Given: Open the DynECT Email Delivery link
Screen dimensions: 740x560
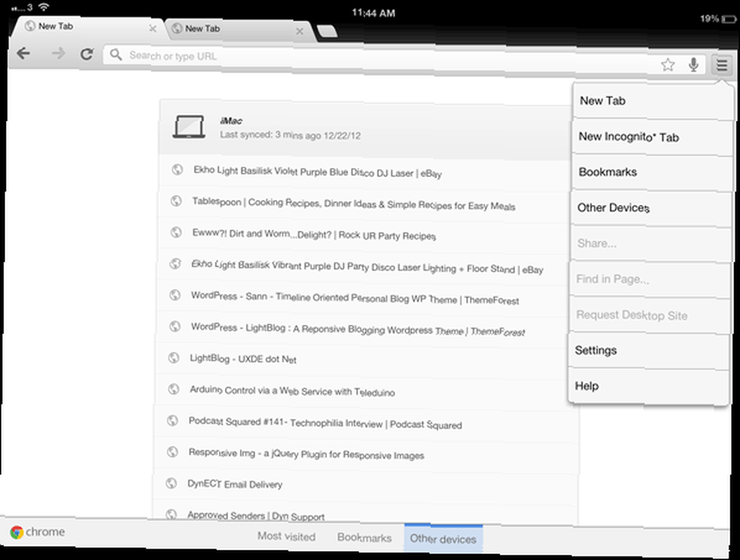Looking at the screenshot, I should click(x=235, y=484).
